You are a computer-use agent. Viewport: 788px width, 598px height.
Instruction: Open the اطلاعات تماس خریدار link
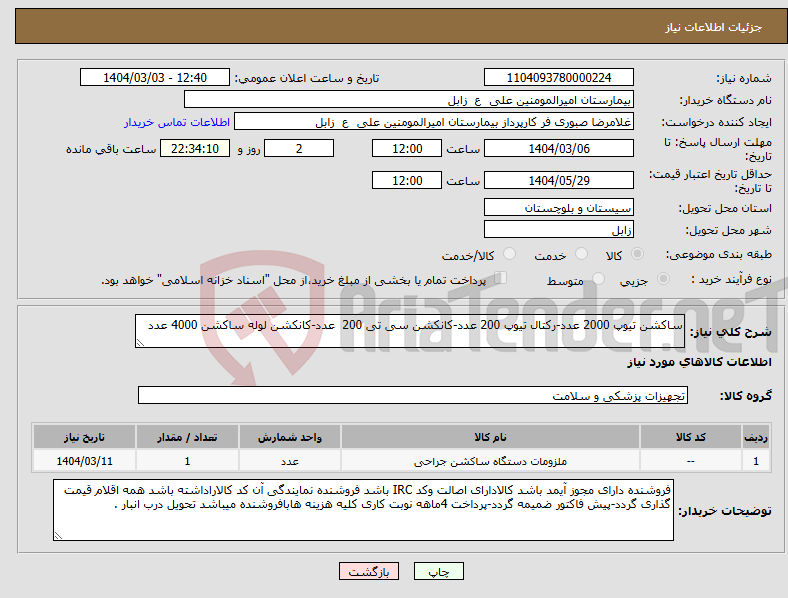[177, 122]
